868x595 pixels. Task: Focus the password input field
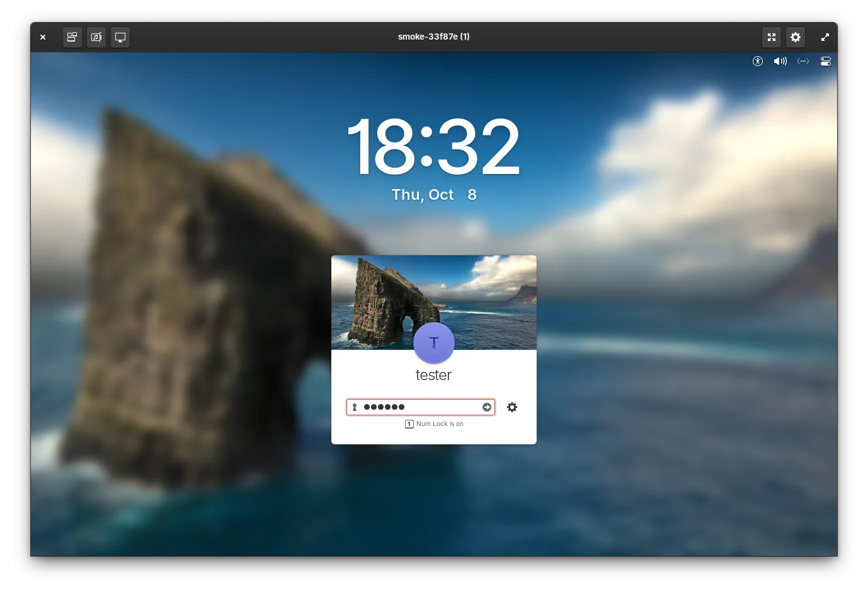click(x=421, y=407)
